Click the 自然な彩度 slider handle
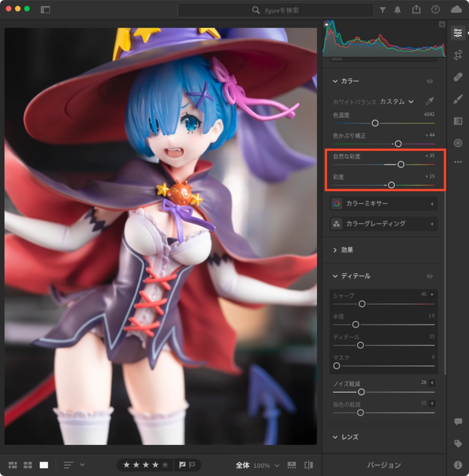This screenshot has width=469, height=476. [x=401, y=165]
